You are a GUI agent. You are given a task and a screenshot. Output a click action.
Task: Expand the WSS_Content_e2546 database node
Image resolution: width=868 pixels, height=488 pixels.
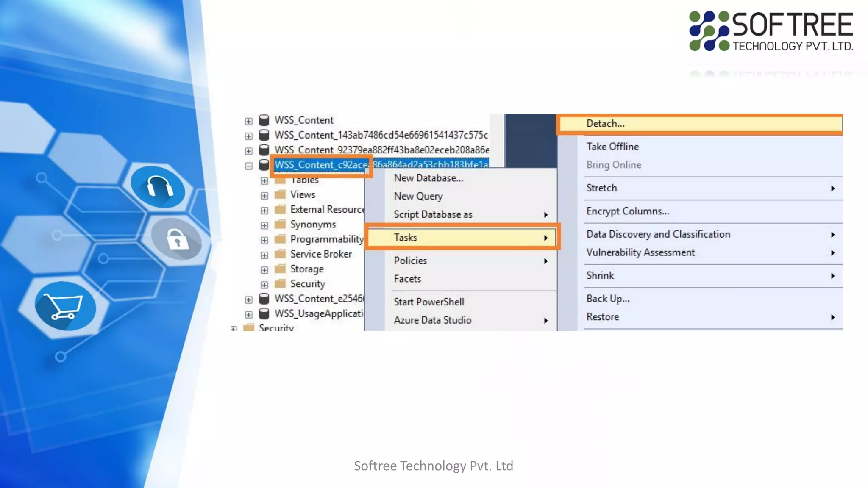(x=248, y=300)
